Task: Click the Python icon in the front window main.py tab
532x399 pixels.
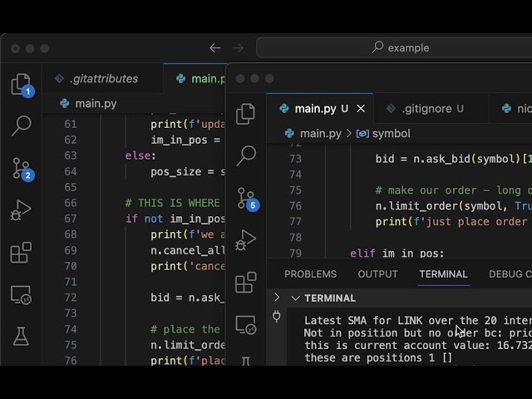Action: pos(284,109)
